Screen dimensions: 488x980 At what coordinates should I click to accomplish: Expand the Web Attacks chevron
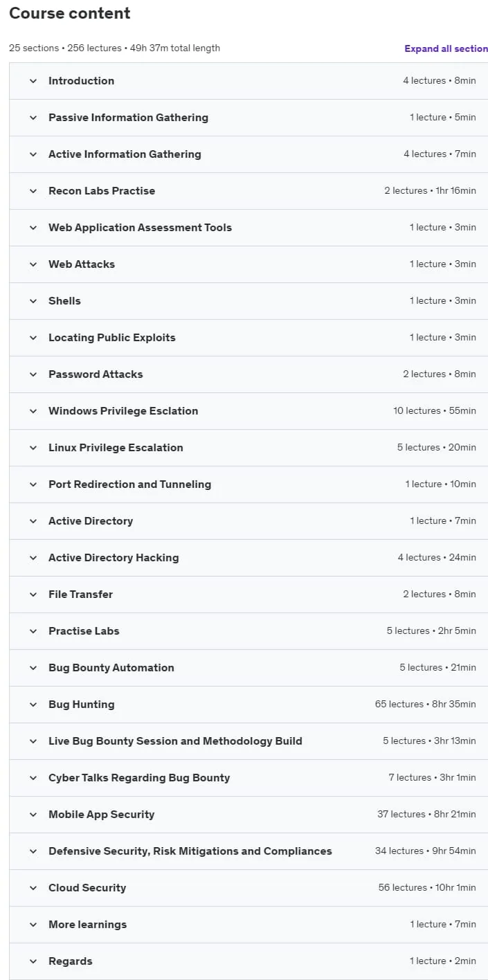33,264
